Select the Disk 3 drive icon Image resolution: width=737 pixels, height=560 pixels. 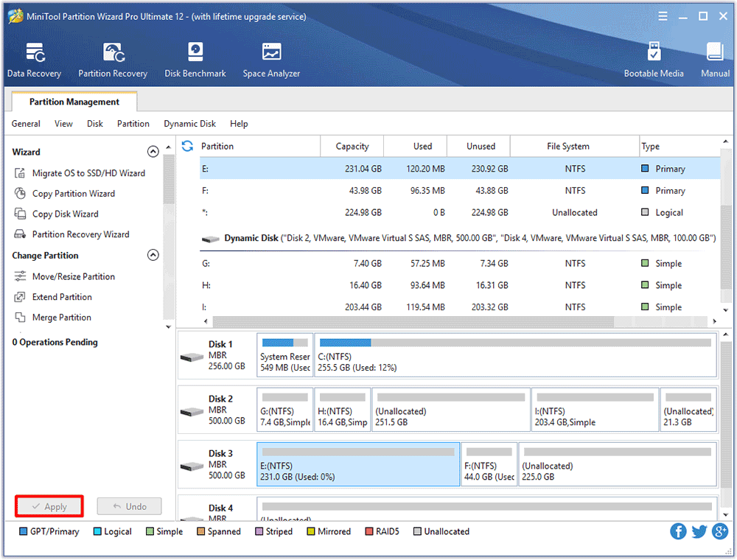click(192, 466)
